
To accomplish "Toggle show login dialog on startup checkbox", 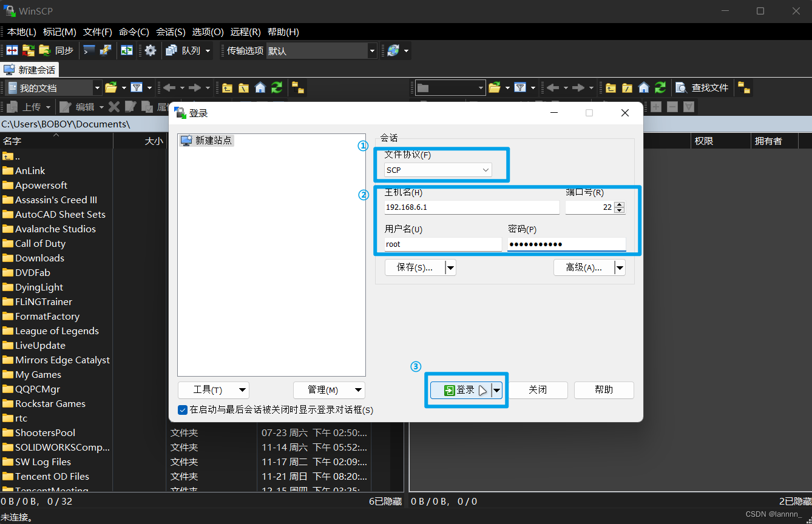I will point(183,410).
